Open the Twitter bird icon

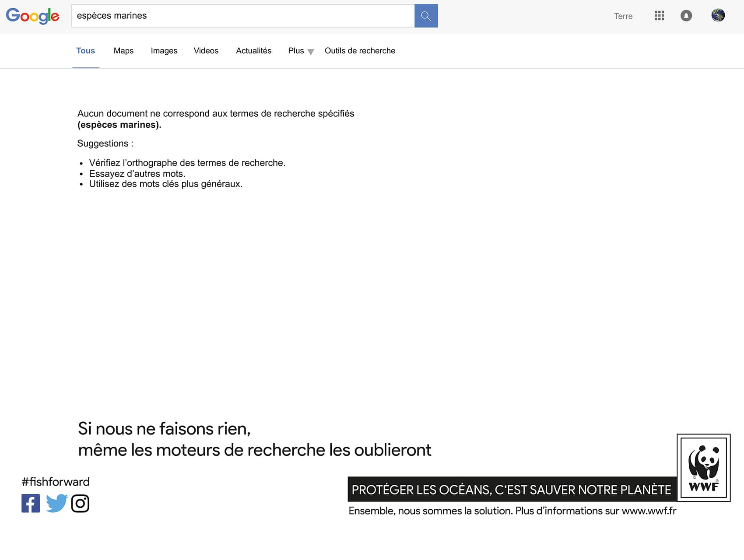[56, 503]
